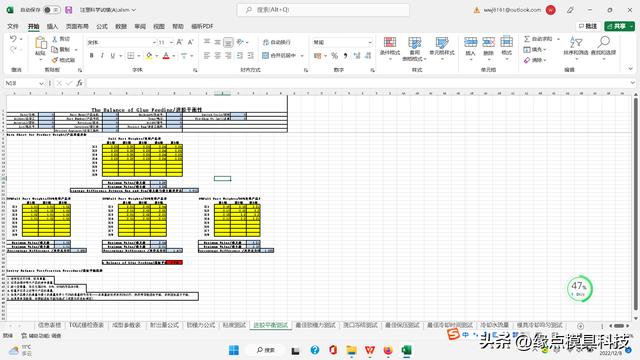Toggle Wrap Text (自动换行)
640x360 pixels.
coord(276,42)
